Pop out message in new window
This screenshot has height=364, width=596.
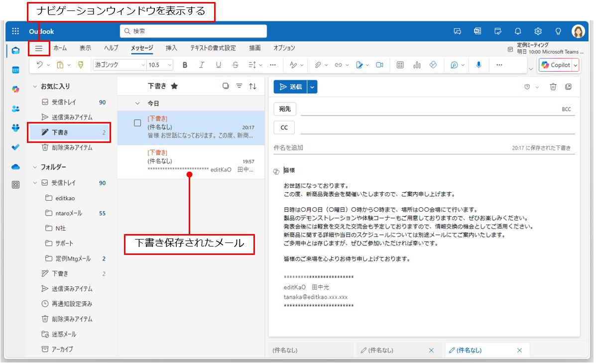tap(568, 87)
